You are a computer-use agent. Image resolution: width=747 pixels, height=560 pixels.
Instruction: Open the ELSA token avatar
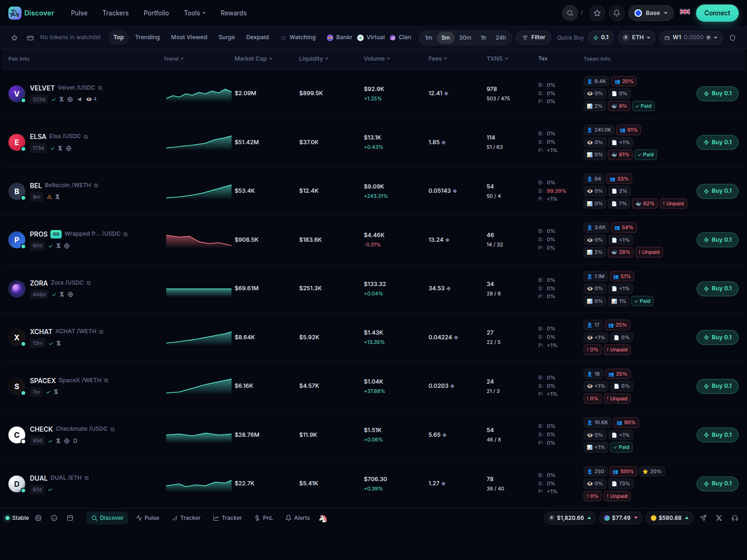[17, 142]
